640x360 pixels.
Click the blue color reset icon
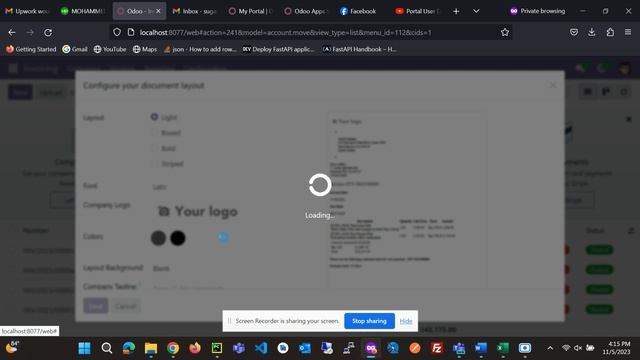[x=223, y=237]
